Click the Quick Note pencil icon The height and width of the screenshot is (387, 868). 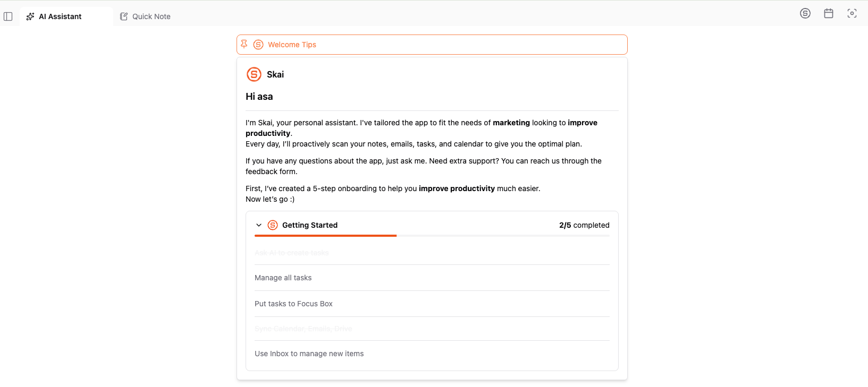click(124, 16)
